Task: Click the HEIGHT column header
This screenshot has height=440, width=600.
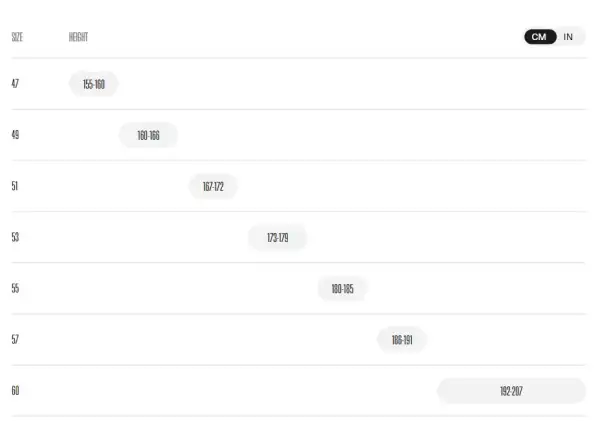Action: (78, 37)
